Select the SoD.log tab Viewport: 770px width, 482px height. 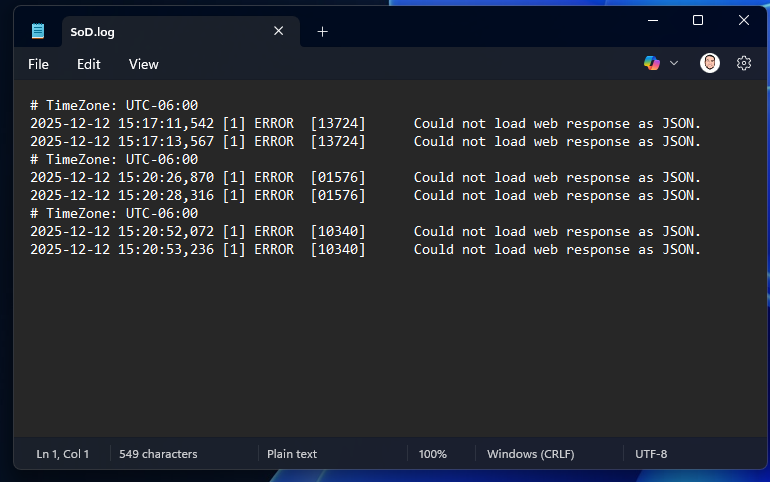(150, 31)
